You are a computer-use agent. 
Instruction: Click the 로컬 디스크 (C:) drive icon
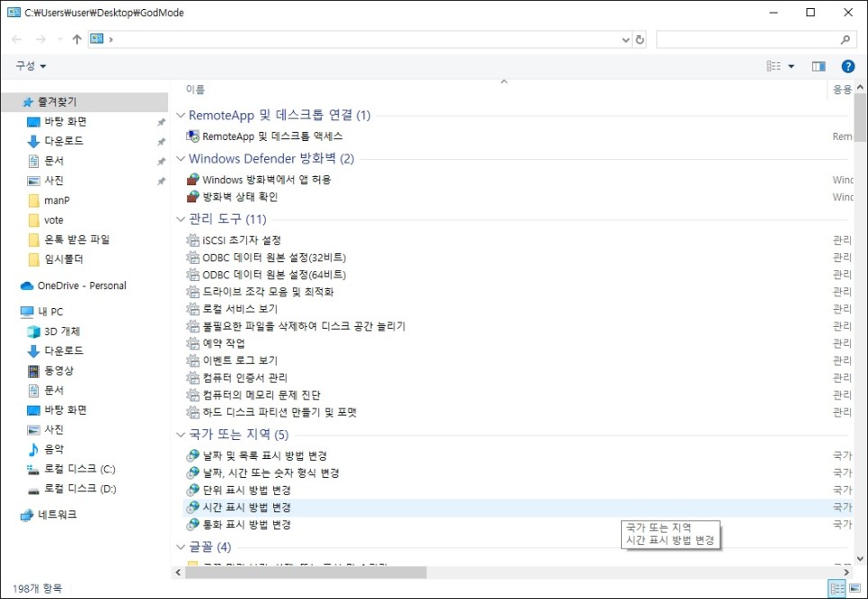(x=34, y=470)
